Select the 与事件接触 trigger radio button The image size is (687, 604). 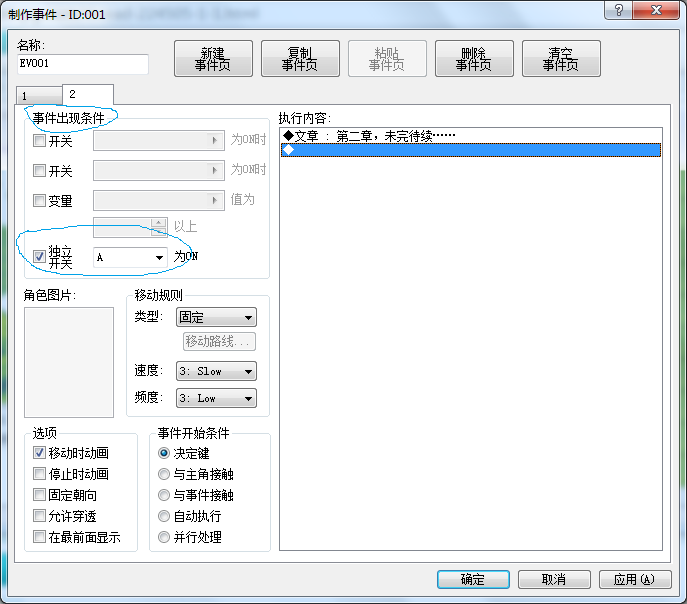164,495
